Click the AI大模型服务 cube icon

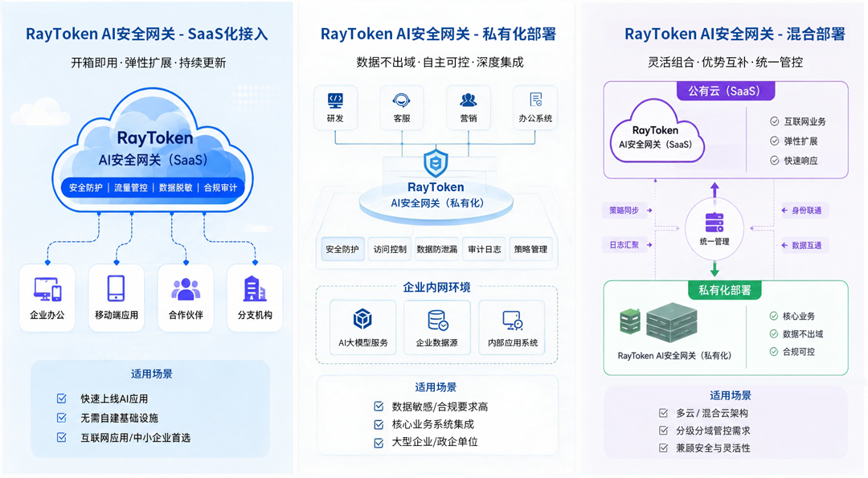362,319
